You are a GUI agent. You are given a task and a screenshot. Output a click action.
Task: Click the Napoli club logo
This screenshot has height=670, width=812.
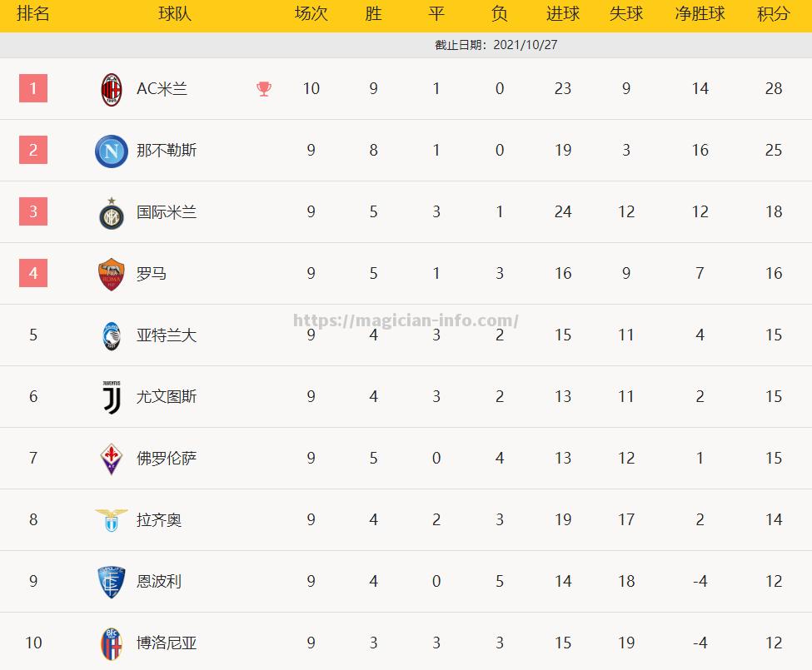112,151
